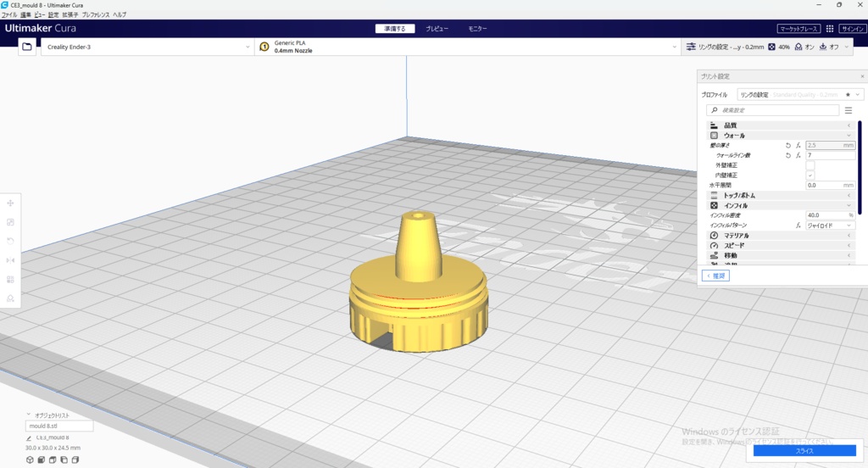Switch to the プレビュー preview stage
The height and width of the screenshot is (468, 868).
[x=437, y=29]
